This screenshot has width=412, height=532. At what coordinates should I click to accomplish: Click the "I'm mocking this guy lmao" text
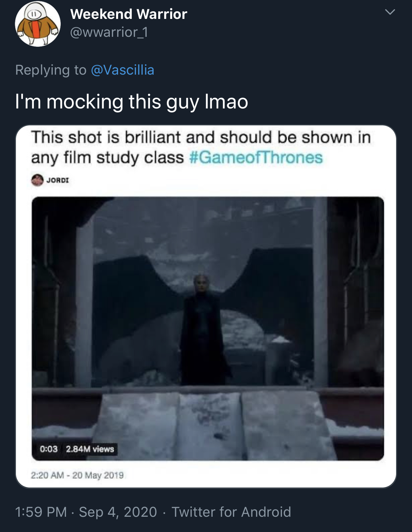click(132, 101)
